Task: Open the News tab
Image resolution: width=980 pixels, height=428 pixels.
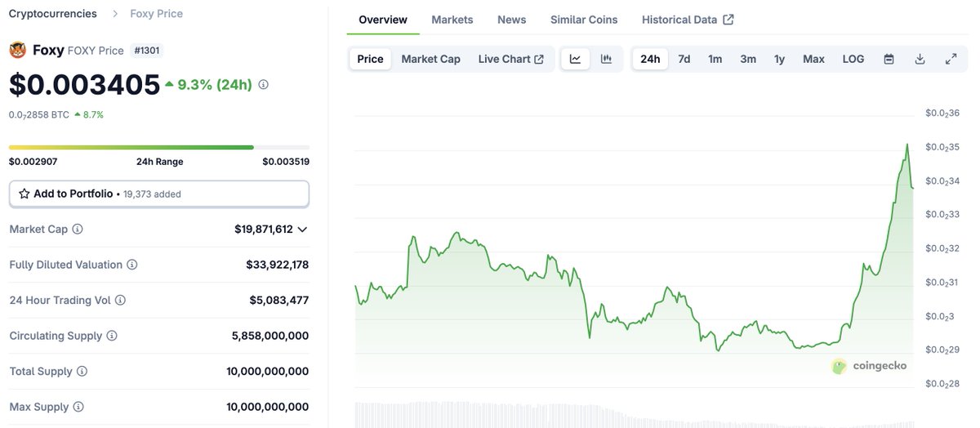Action: (x=512, y=20)
